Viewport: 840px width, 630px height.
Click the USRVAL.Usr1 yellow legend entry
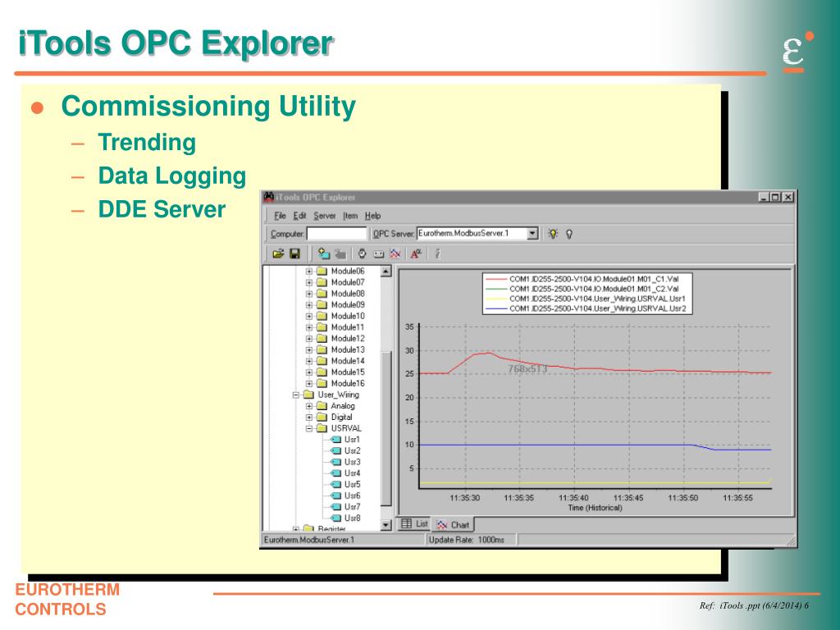(585, 299)
